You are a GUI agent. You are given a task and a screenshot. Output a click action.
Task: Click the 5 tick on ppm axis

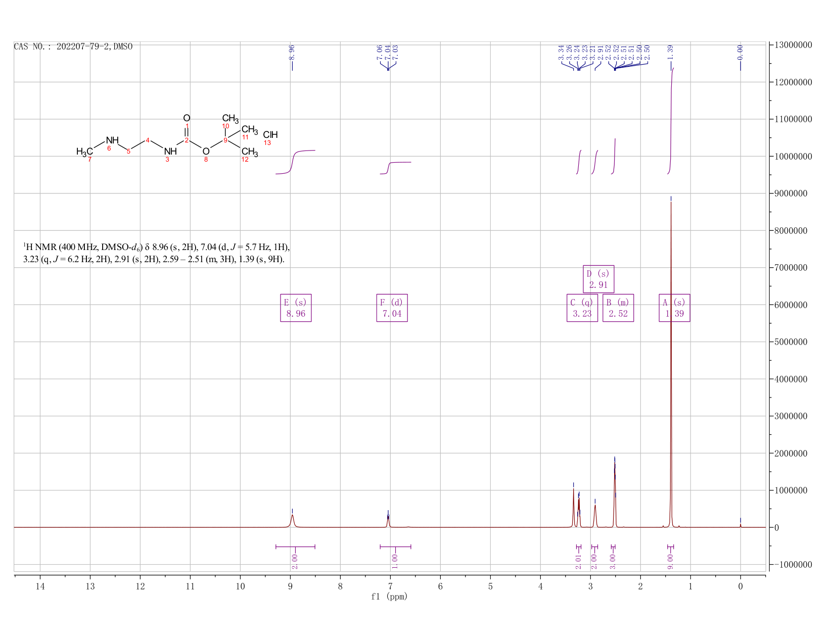(x=490, y=586)
